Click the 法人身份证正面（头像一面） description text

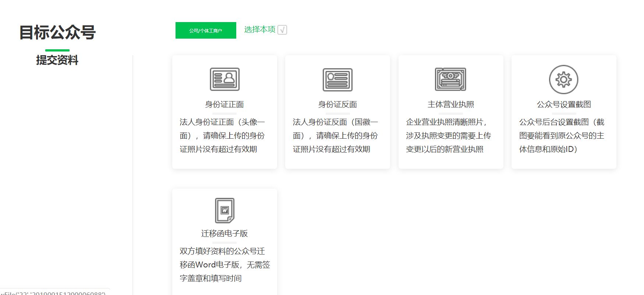click(222, 135)
